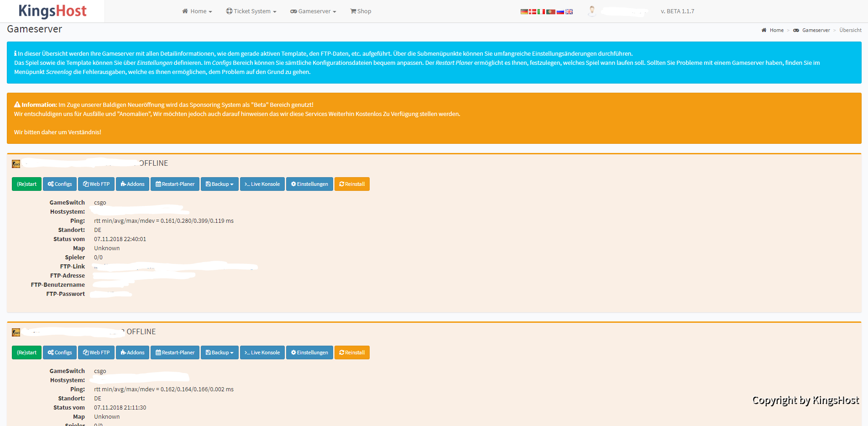
Task: Click the KingsHost logo
Action: pos(52,11)
